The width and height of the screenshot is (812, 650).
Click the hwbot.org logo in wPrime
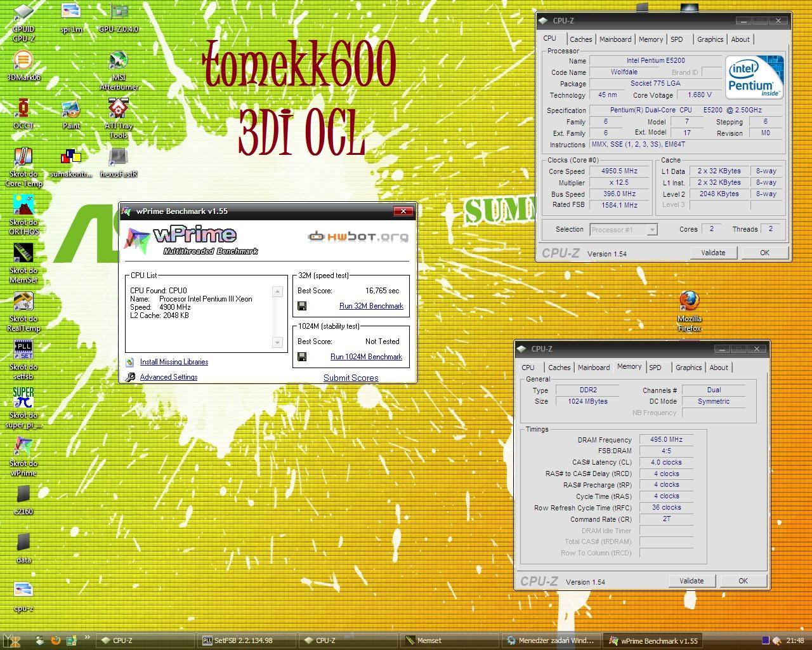click(358, 237)
